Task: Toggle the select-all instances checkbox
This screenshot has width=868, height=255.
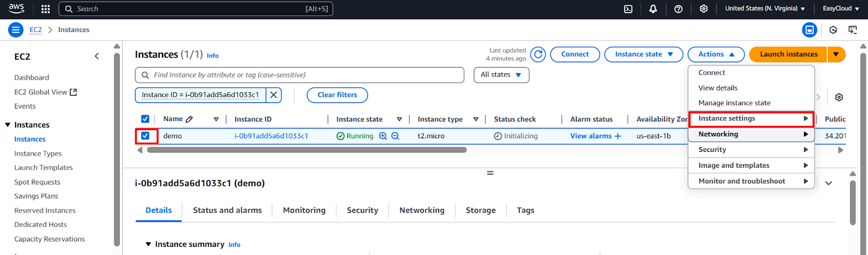Action: (x=145, y=119)
